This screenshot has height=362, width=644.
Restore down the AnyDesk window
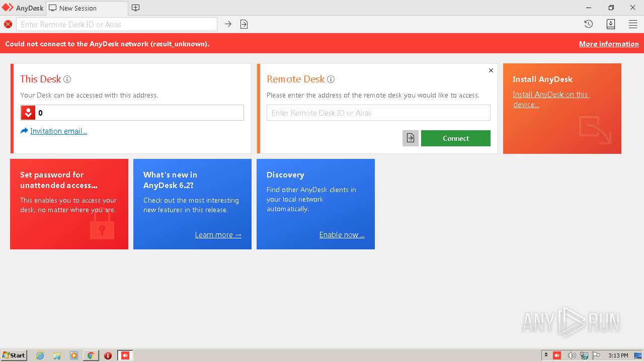[611, 8]
